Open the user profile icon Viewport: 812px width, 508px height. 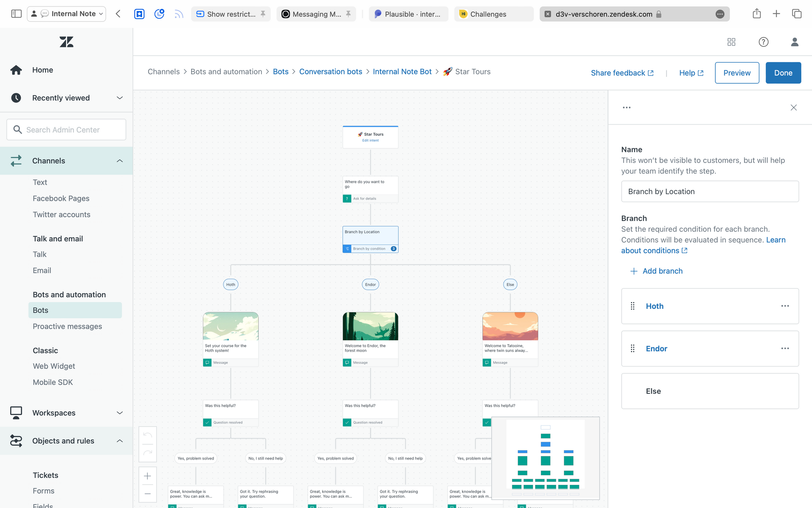(x=795, y=42)
